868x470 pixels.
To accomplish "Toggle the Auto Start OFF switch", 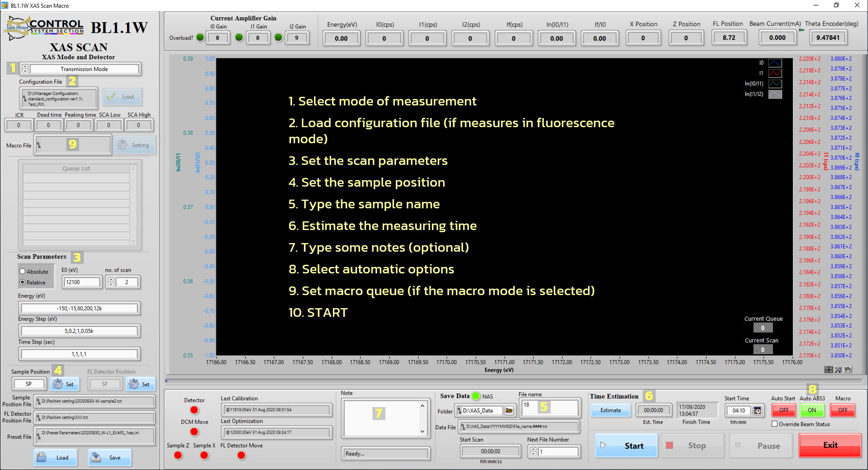I will click(x=783, y=410).
